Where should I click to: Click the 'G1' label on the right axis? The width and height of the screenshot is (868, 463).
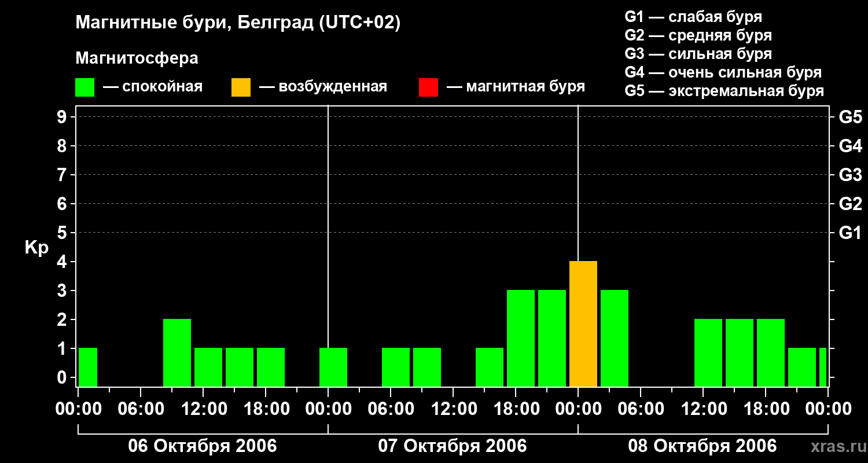(850, 233)
